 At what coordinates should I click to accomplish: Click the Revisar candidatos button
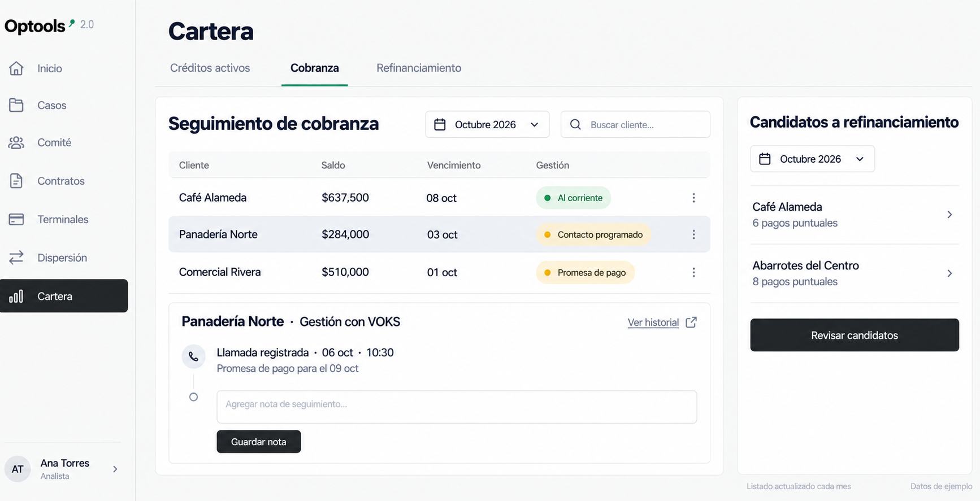[855, 335]
